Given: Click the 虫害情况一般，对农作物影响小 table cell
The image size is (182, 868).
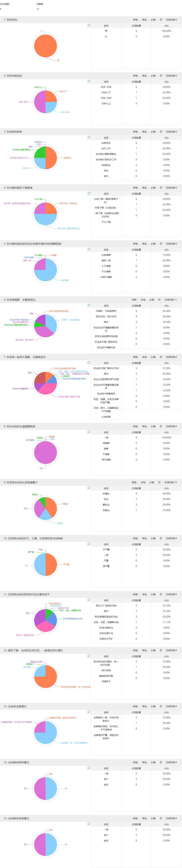Looking at the screenshot, I should tap(106, 719).
